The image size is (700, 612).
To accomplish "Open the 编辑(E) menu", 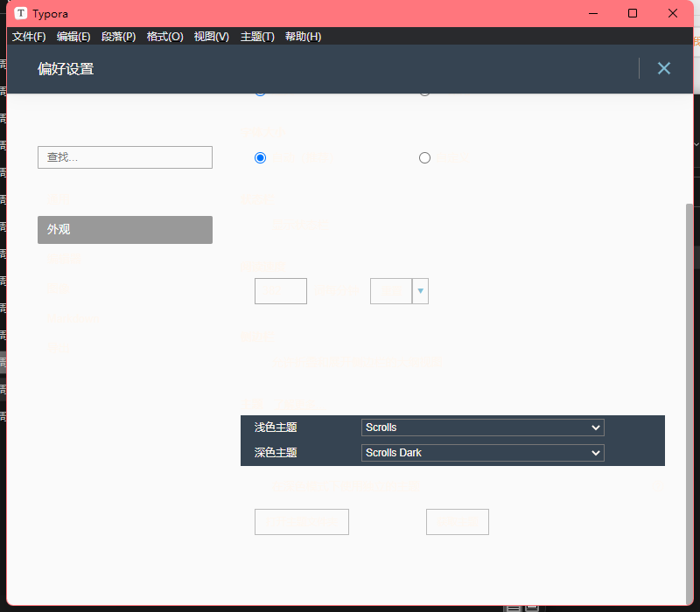I will click(x=73, y=37).
